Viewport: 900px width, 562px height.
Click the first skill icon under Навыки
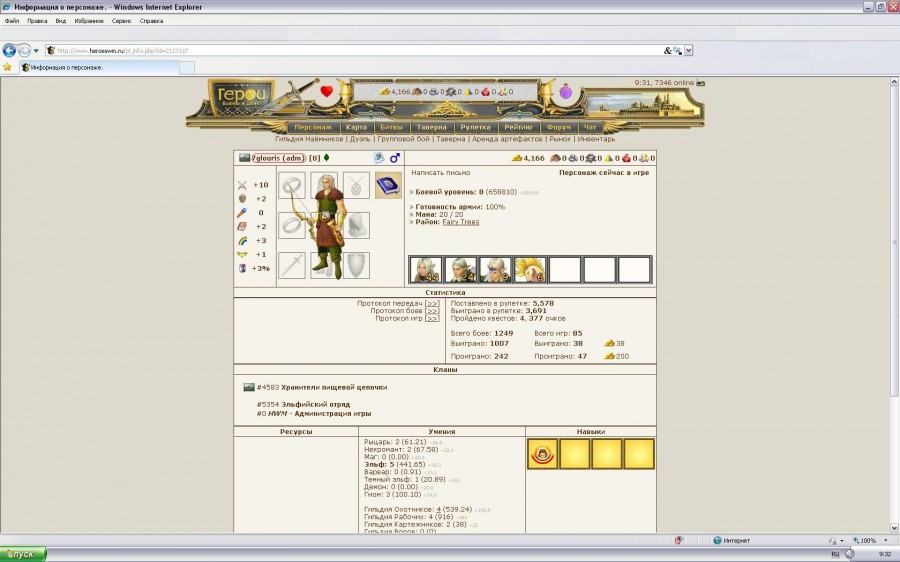point(542,454)
